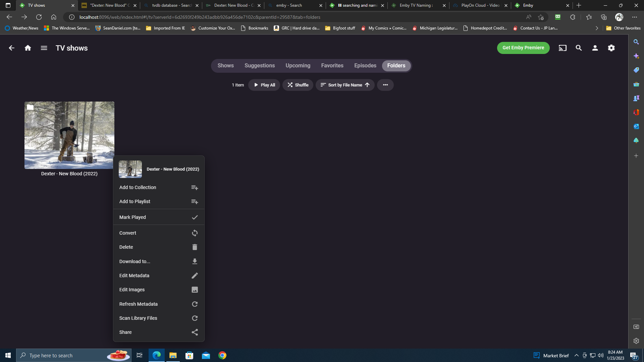Click the cast to device icon
The height and width of the screenshot is (362, 644).
tap(562, 48)
